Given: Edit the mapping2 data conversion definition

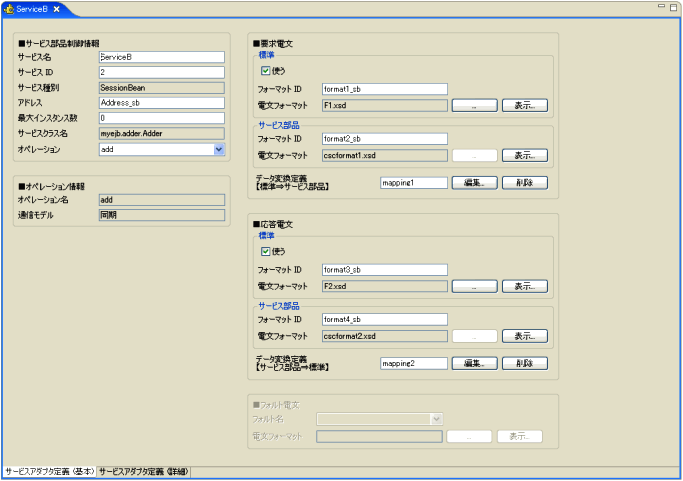Looking at the screenshot, I should pos(474,364).
